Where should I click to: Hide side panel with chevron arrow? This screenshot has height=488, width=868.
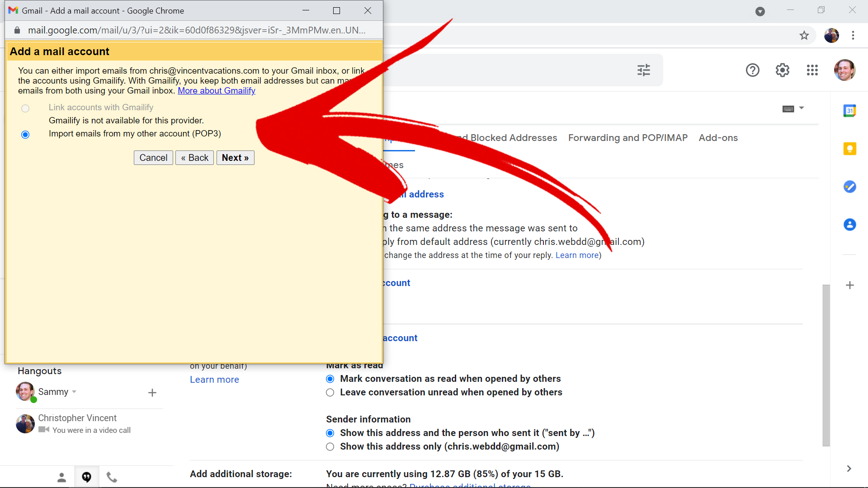[x=849, y=469]
